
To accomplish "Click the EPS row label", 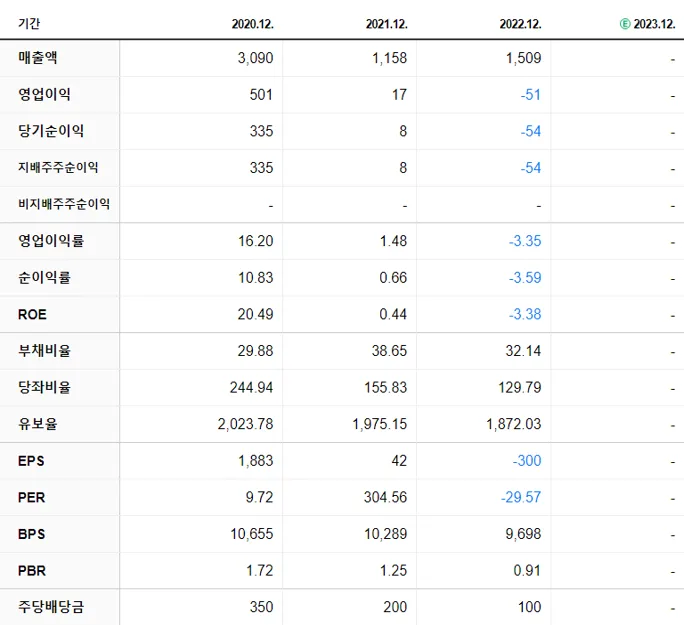I will coord(31,461).
